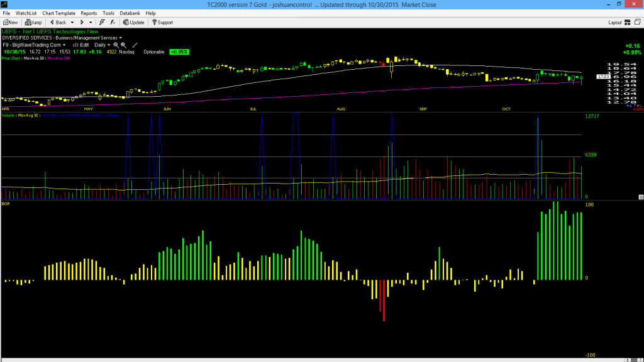The image size is (644, 362).
Task: Click the Update data button
Action: point(134,23)
